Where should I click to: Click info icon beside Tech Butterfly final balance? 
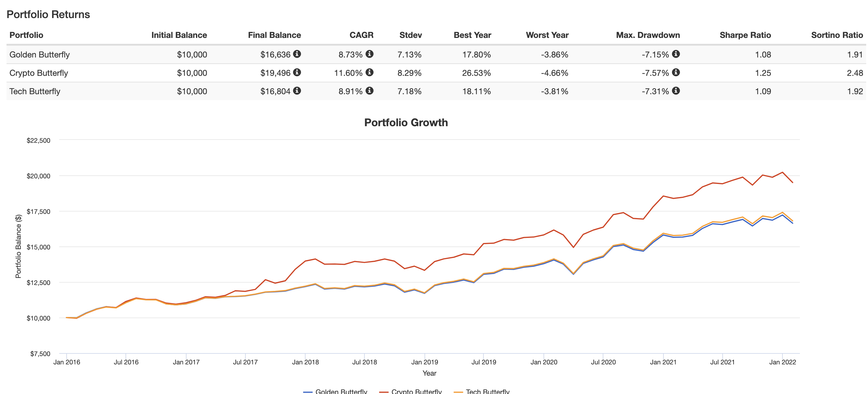297,91
